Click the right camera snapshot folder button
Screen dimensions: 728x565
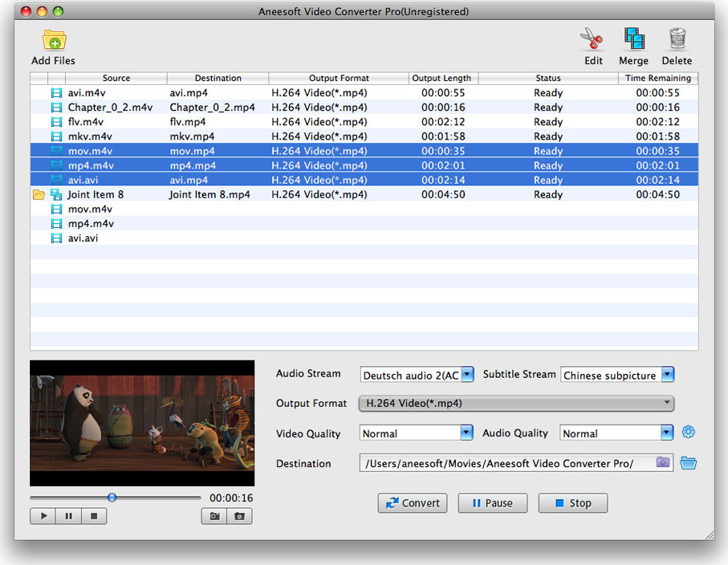tap(239, 516)
